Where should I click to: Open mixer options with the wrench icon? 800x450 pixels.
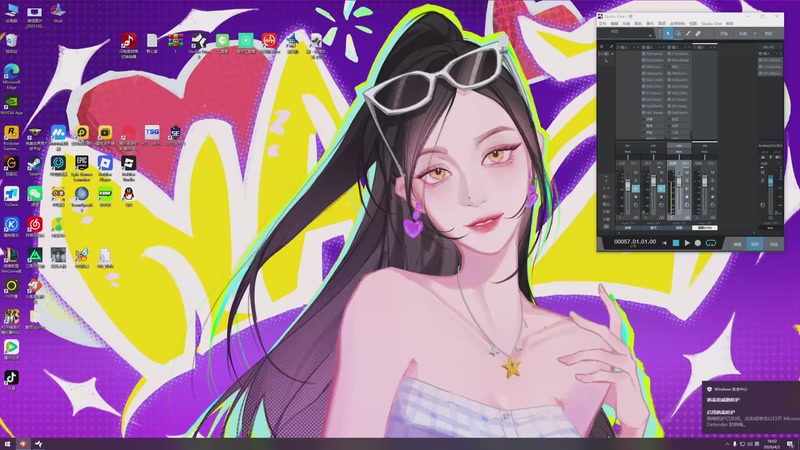pos(611,46)
